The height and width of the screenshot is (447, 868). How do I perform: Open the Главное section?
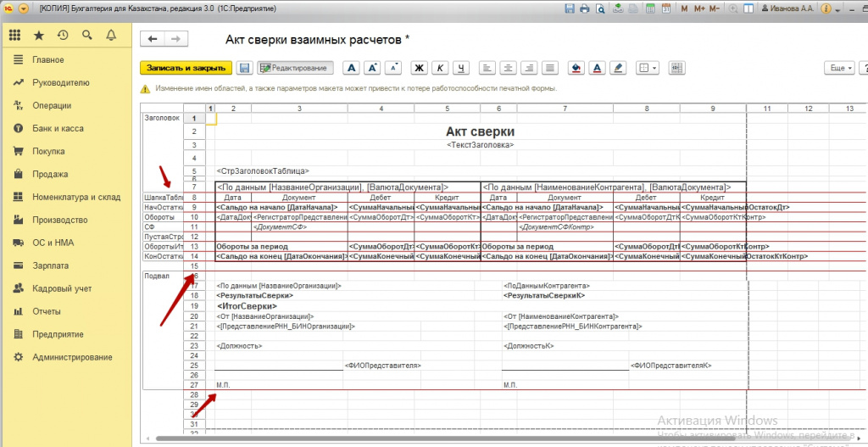click(48, 60)
